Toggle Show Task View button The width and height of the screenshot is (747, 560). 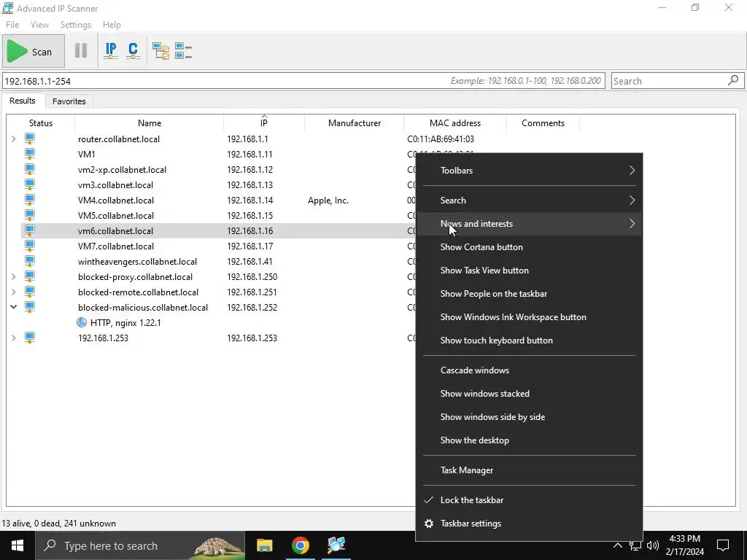529,270
